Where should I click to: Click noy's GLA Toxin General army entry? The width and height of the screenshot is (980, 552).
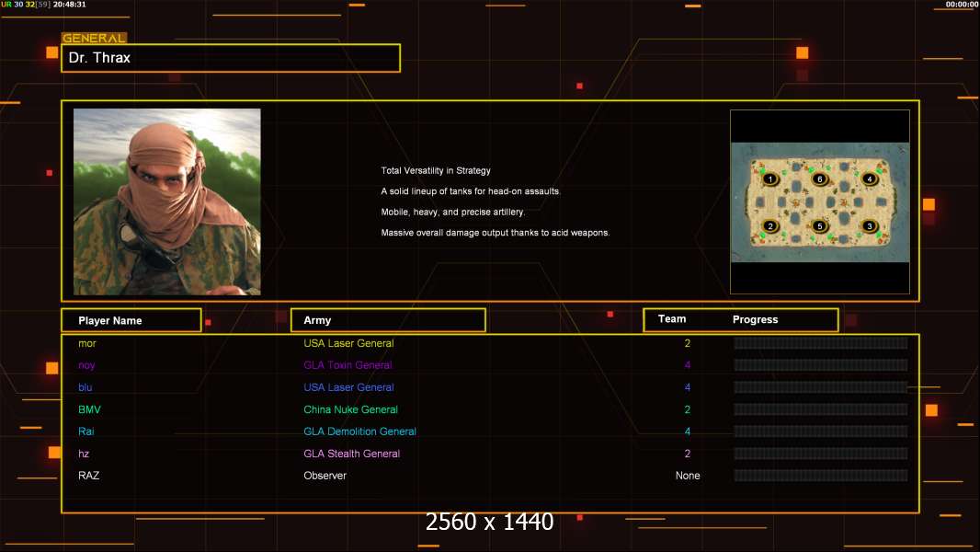pyautogui.click(x=348, y=365)
